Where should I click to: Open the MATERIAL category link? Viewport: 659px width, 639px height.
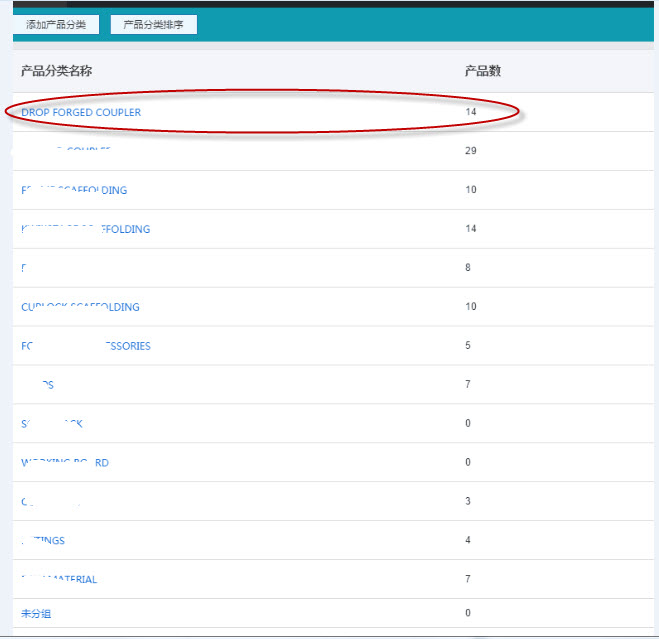coord(60,580)
